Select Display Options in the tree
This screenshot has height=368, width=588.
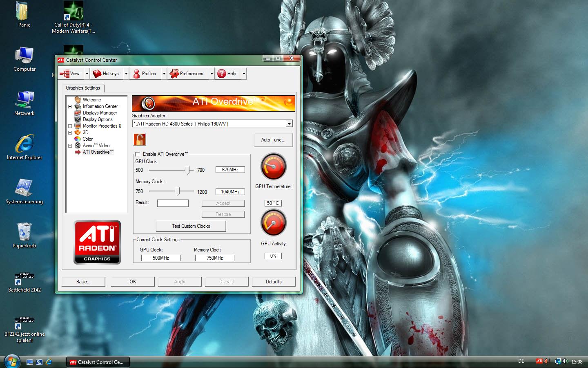[98, 119]
